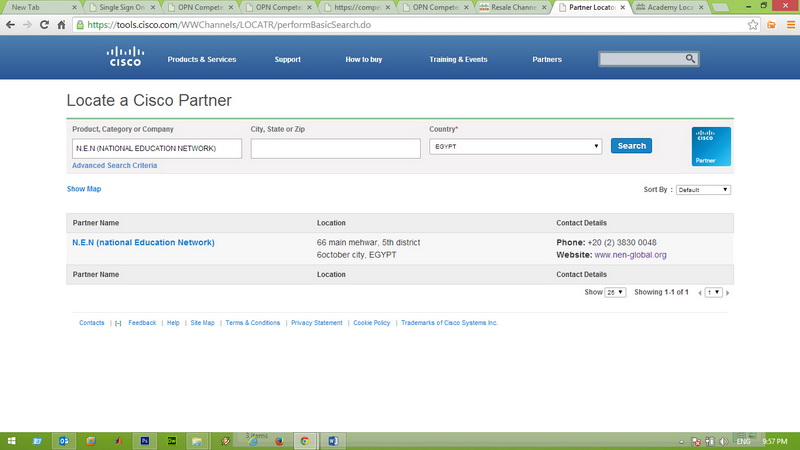Open N.E.N (national Education Network) partner link

click(x=143, y=242)
